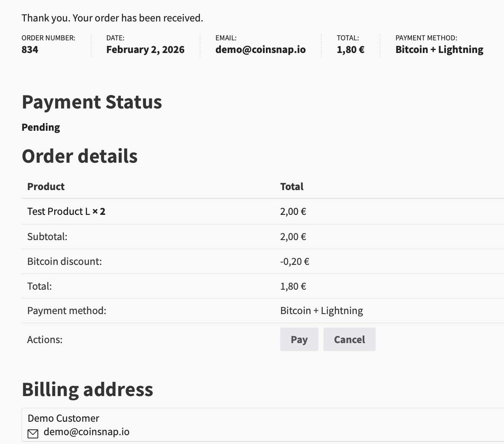504x444 pixels.
Task: Click order number 834
Action: tap(30, 50)
